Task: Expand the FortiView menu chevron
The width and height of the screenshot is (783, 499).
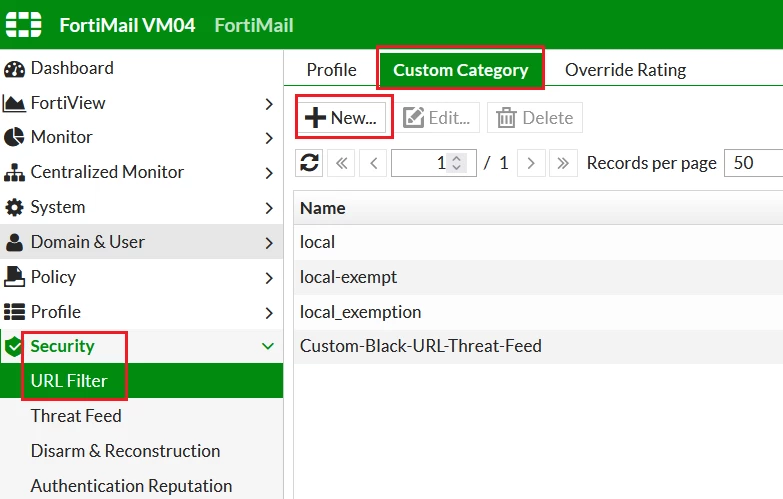Action: (x=269, y=104)
